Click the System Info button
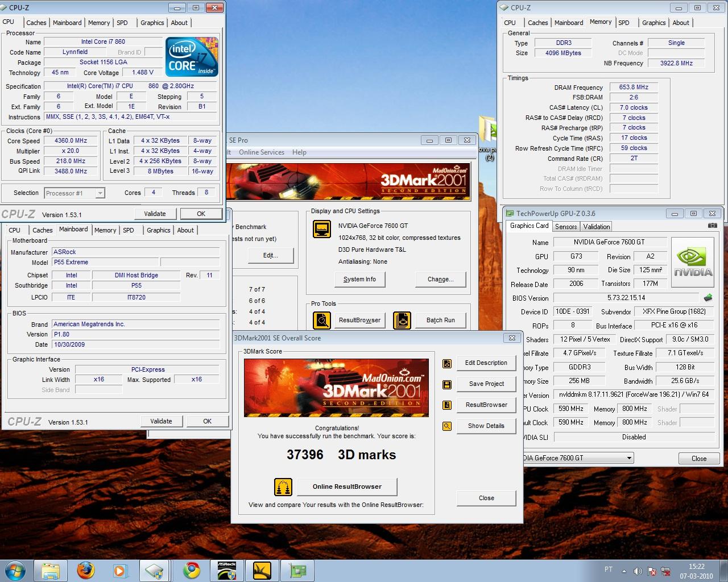This screenshot has height=582, width=728. click(359, 279)
